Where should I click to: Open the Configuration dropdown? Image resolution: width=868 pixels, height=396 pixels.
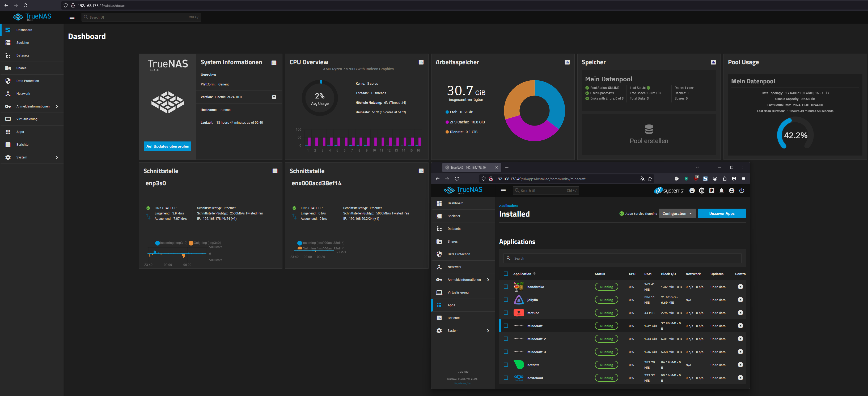[x=677, y=213]
